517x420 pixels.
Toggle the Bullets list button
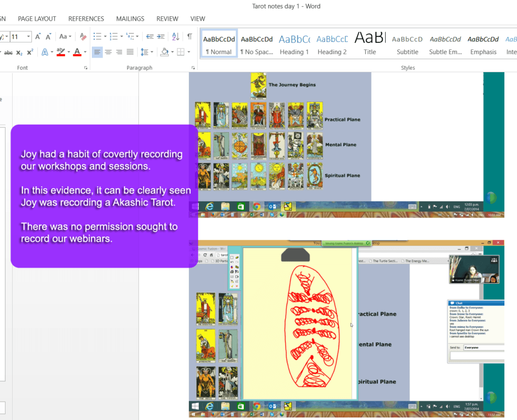[97, 36]
